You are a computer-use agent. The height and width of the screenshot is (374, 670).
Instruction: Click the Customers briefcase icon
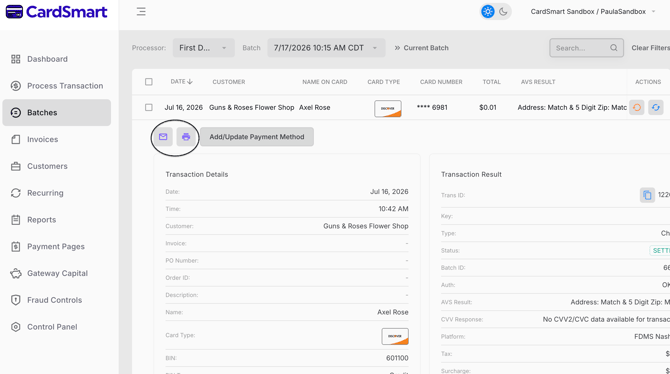pyautogui.click(x=16, y=166)
